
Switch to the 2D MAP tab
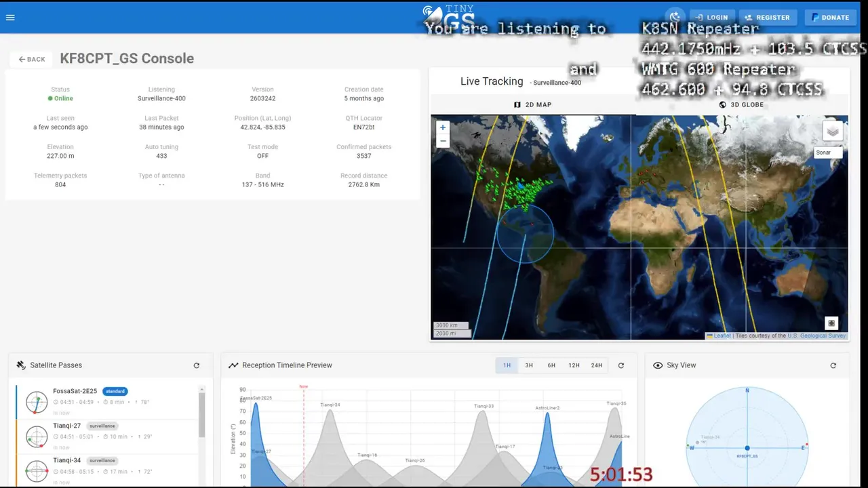(532, 104)
